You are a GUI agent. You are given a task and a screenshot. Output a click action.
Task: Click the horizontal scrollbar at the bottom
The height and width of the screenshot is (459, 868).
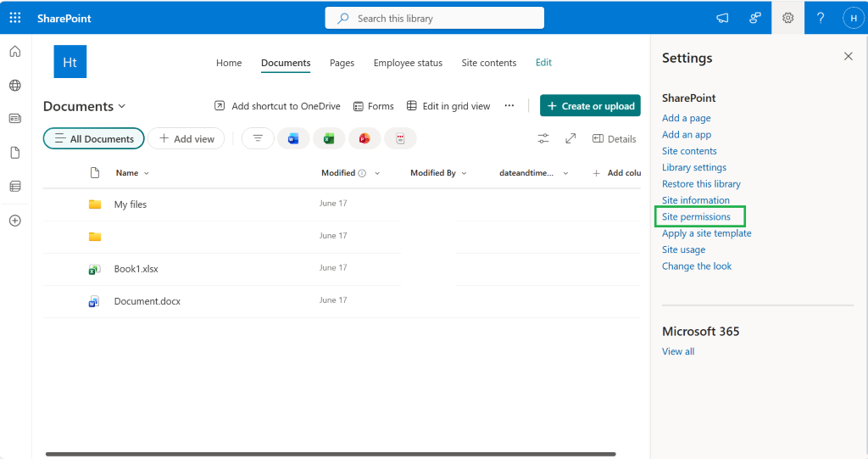pyautogui.click(x=331, y=454)
